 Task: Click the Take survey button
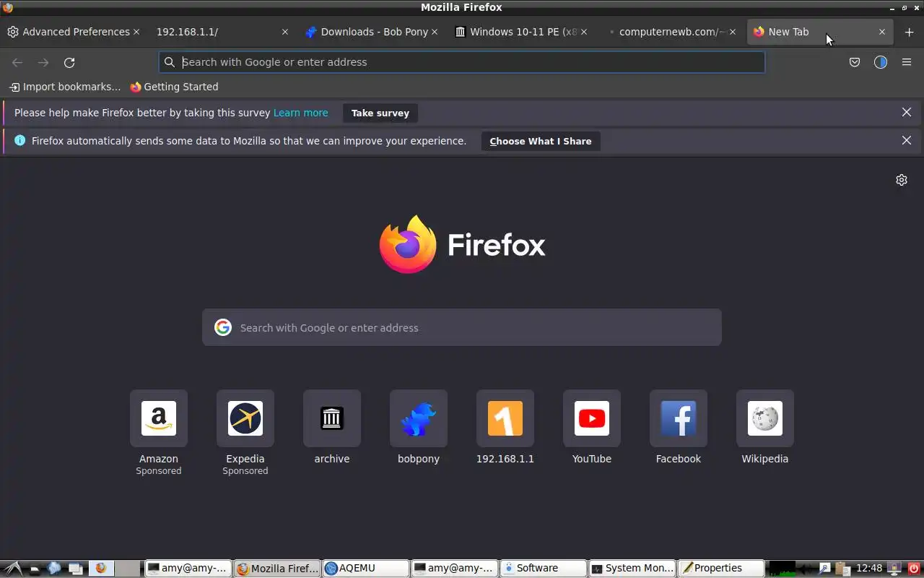pos(380,113)
